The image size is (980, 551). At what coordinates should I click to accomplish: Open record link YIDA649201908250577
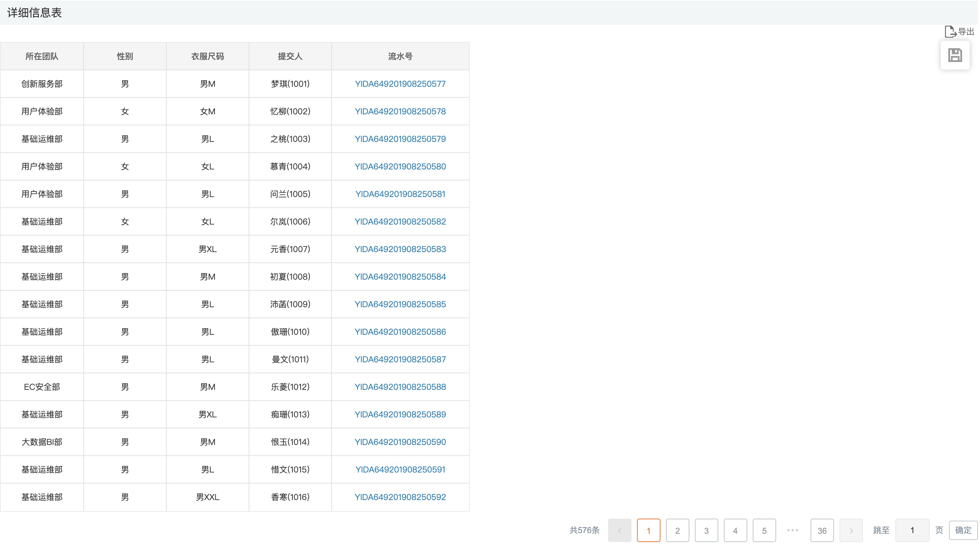point(400,84)
